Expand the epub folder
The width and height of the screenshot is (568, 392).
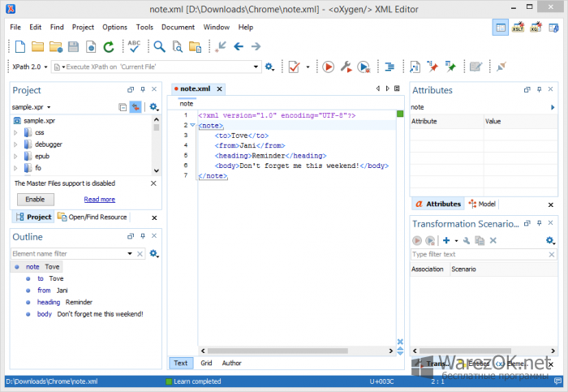click(15, 156)
